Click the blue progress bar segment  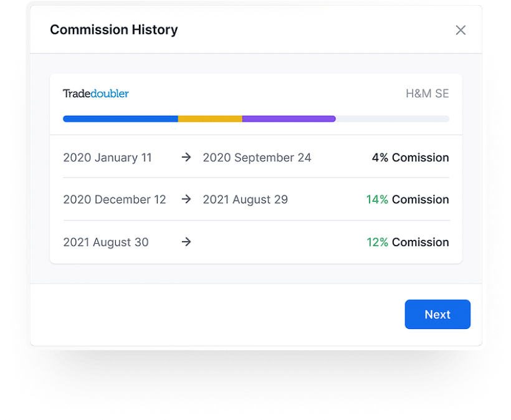point(120,118)
